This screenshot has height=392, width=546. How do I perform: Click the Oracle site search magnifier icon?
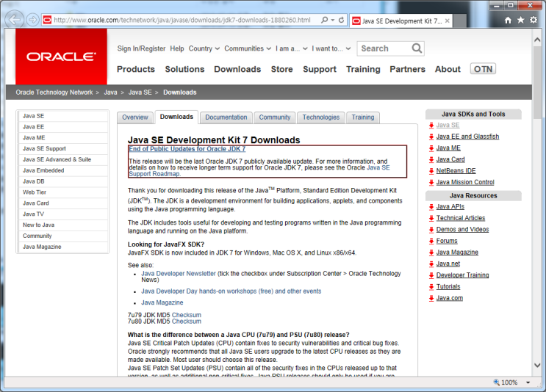click(x=417, y=48)
